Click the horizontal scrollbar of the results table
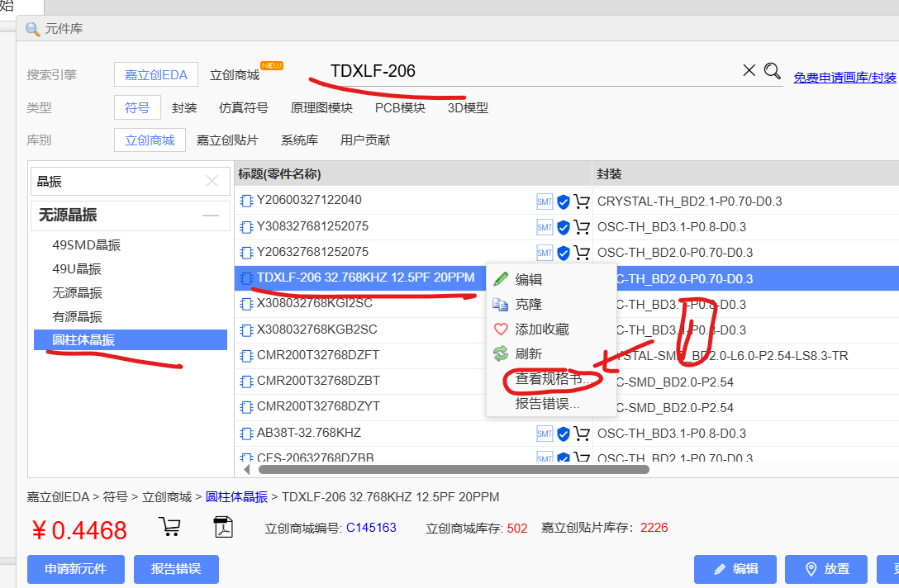Image resolution: width=899 pixels, height=588 pixels. click(454, 470)
